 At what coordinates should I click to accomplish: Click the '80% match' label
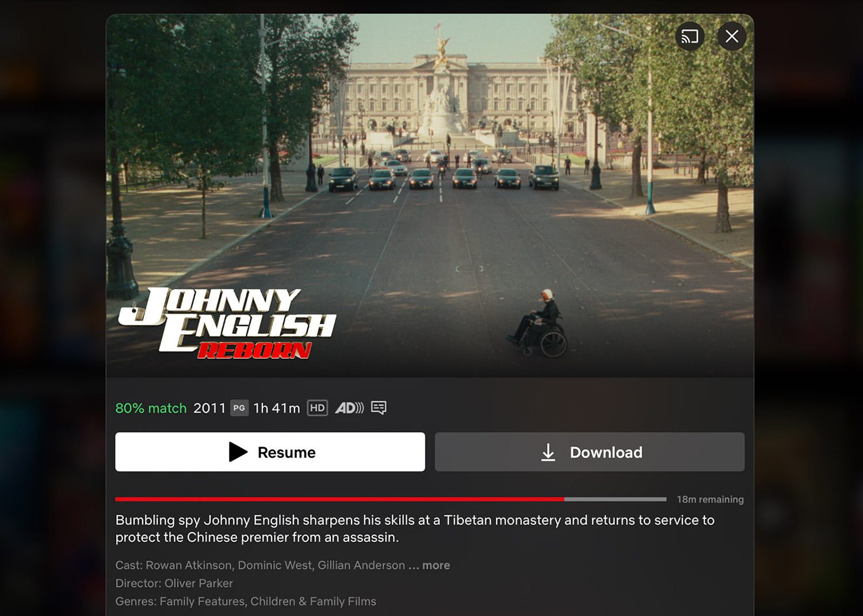click(151, 408)
